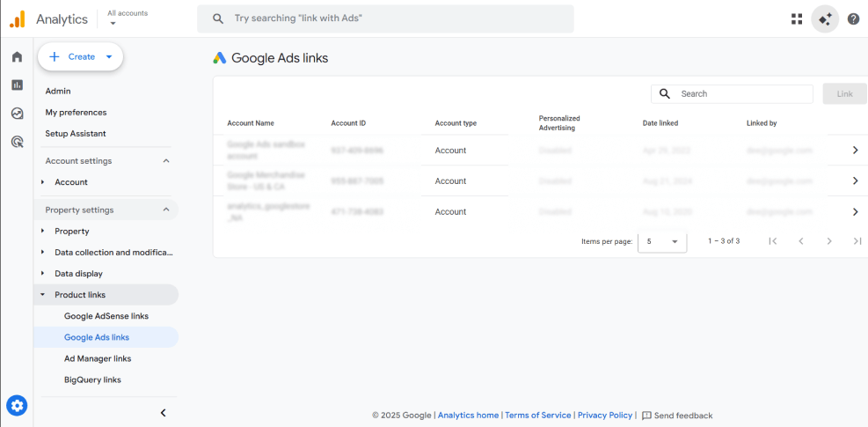Open Setup Assistant in the sidebar
Image resolution: width=868 pixels, height=427 pixels.
[x=76, y=134]
